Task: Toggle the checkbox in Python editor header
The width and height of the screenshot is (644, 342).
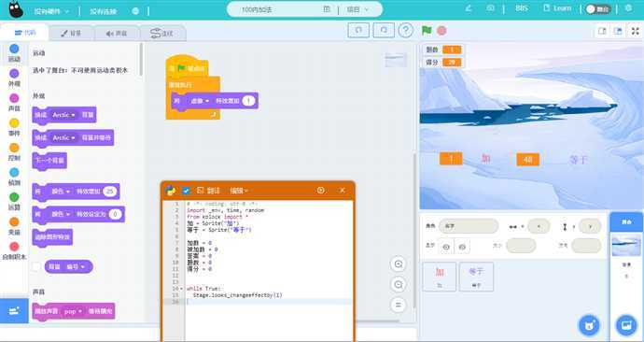Action: tap(186, 191)
